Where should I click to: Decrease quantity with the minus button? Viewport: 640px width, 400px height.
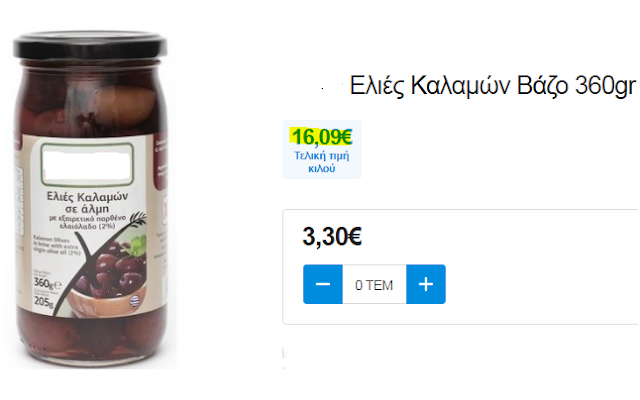(322, 284)
